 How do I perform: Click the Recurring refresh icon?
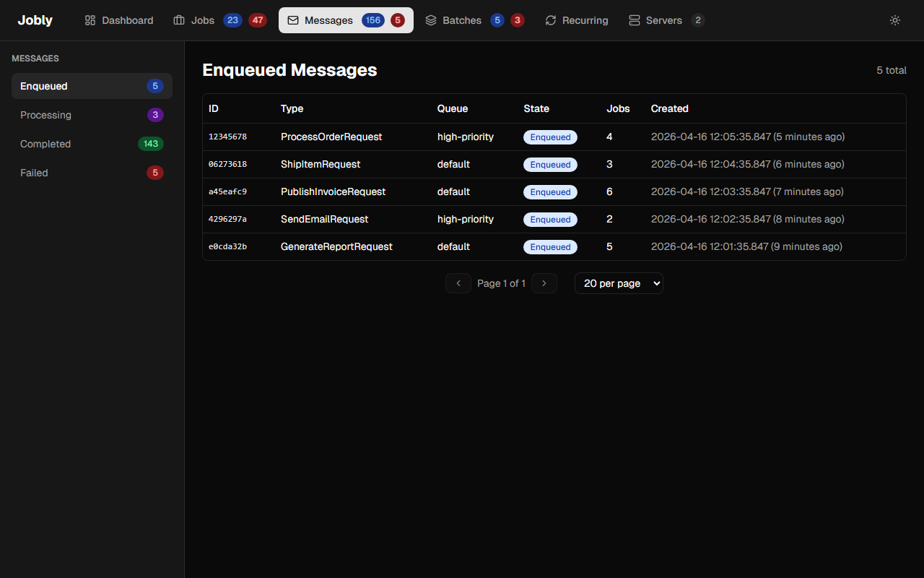(x=551, y=20)
